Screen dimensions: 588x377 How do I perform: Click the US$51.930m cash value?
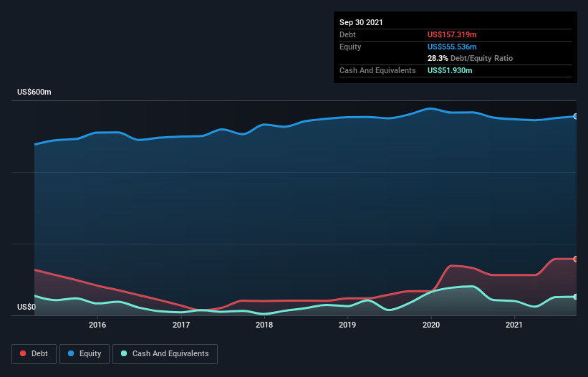pos(450,70)
